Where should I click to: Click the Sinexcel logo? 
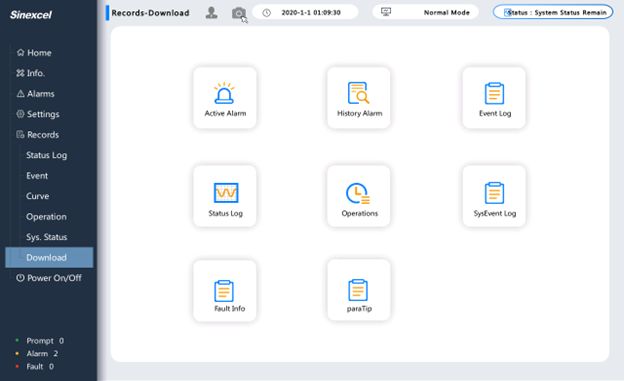[x=31, y=15]
